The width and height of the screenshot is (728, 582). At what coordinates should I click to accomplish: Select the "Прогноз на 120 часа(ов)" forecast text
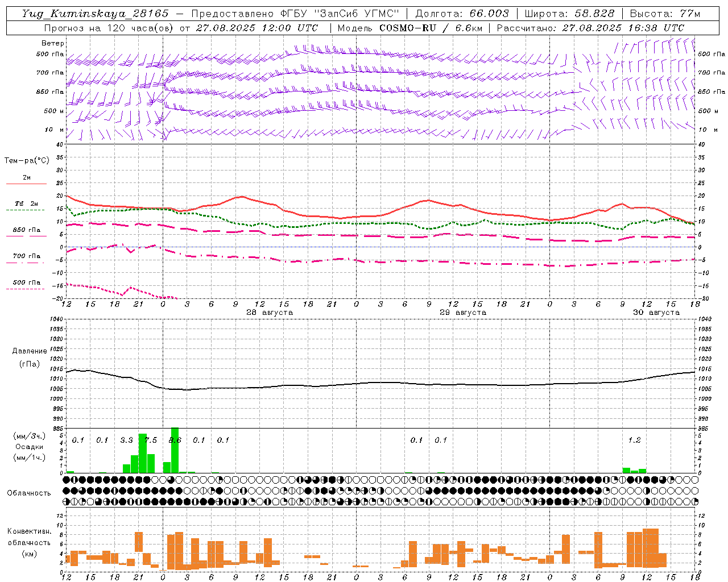[109, 28]
